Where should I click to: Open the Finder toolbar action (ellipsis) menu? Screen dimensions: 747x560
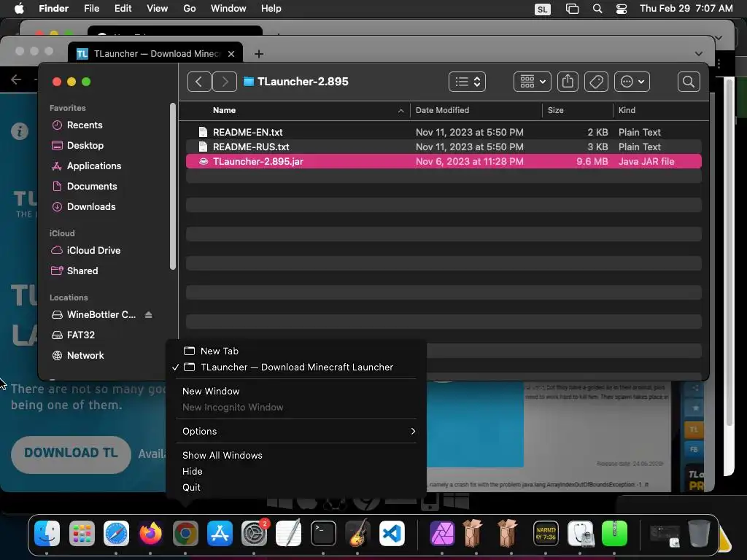(632, 82)
